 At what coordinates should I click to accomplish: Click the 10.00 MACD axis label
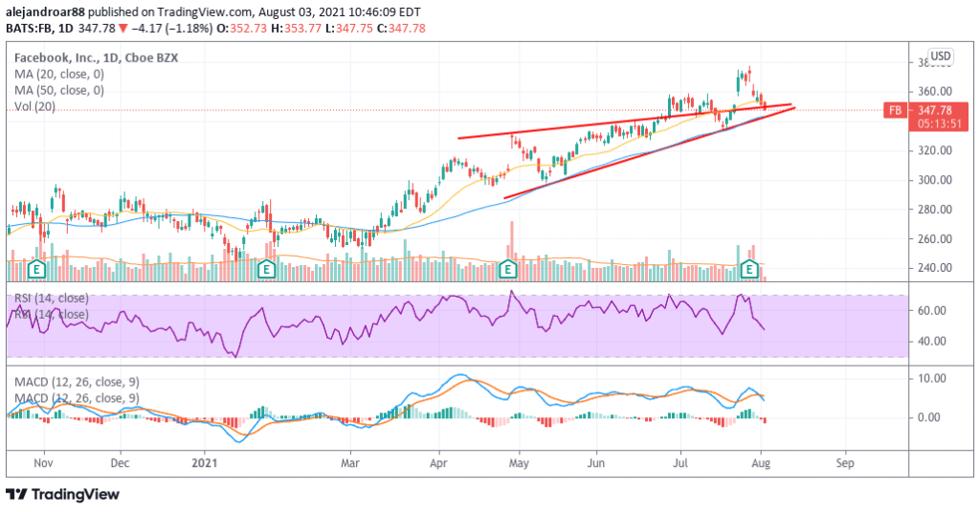click(931, 378)
